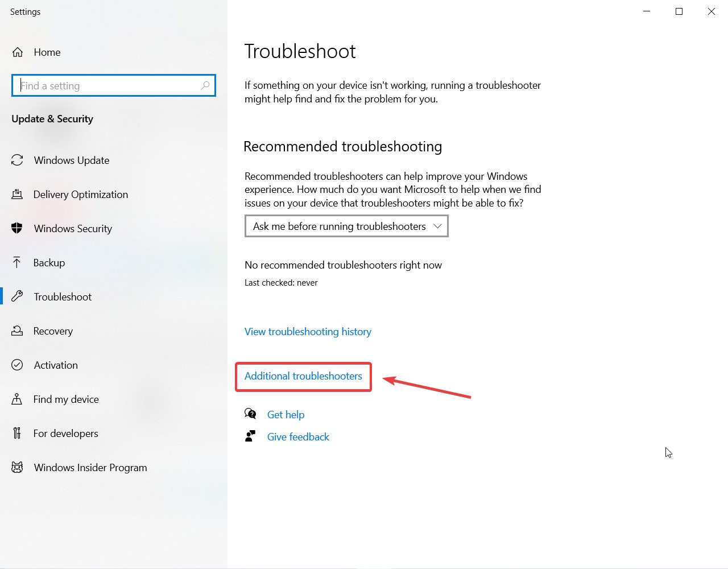This screenshot has width=728, height=569.
Task: Go to Windows Update section
Action: click(x=72, y=160)
